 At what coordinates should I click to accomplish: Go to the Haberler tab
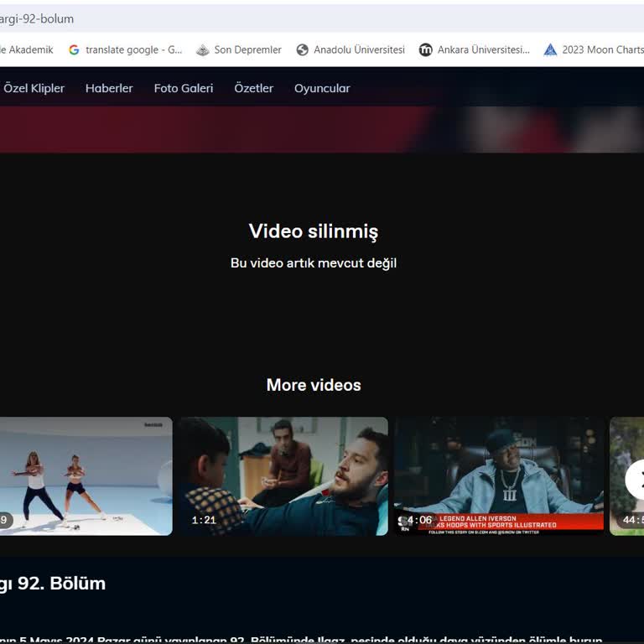[x=109, y=88]
